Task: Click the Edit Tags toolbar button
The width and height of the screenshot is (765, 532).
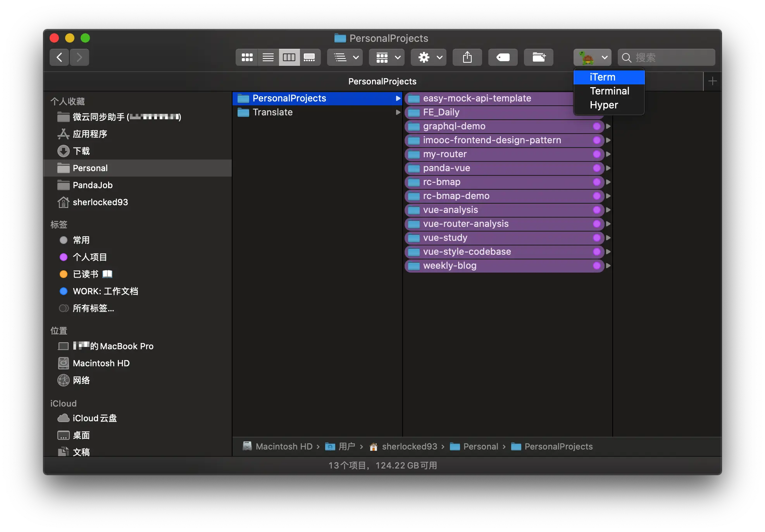Action: [x=503, y=57]
